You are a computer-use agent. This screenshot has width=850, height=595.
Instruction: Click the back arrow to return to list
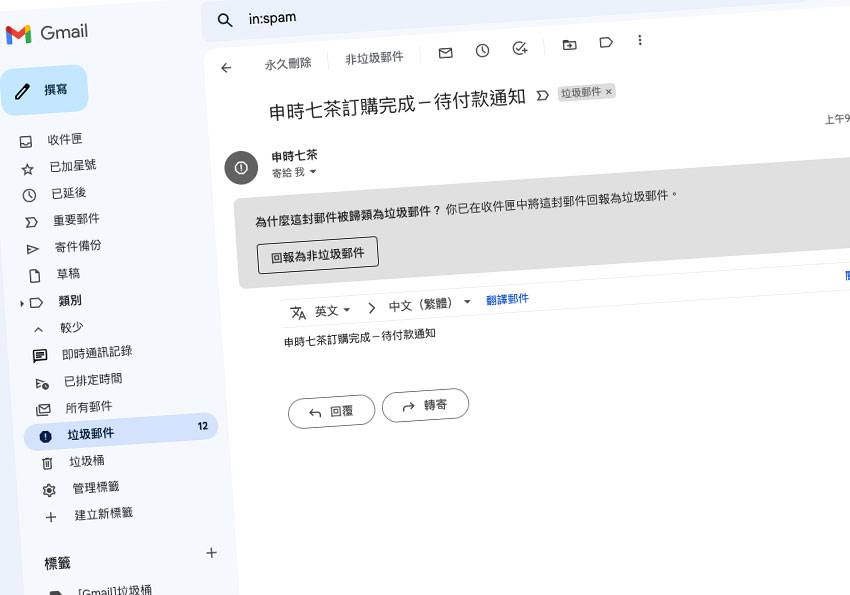[x=226, y=68]
